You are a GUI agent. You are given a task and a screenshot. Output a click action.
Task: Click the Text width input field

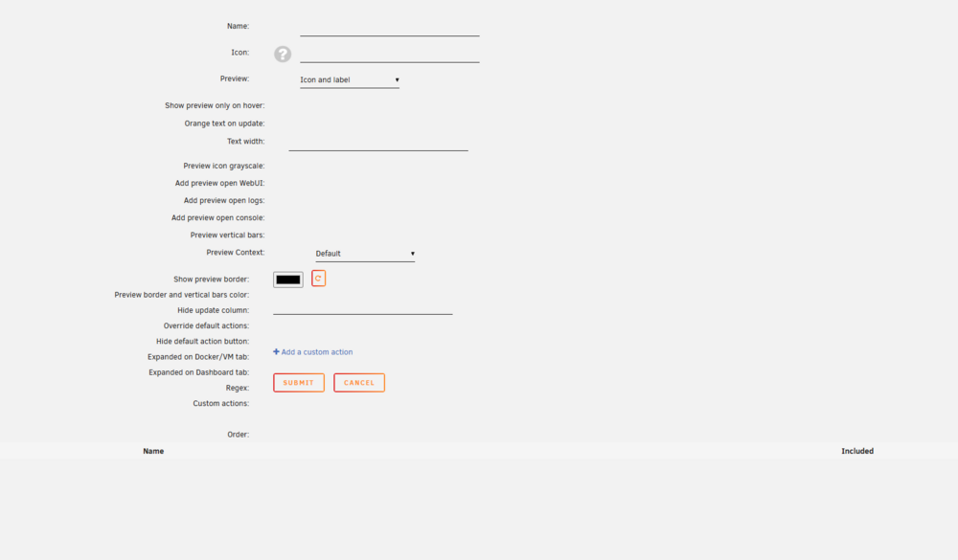[x=378, y=143]
